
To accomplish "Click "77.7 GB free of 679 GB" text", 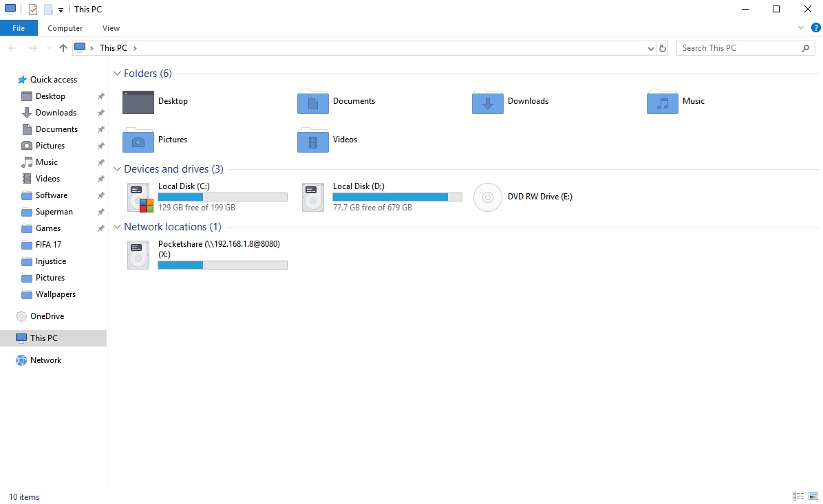I will pyautogui.click(x=372, y=208).
